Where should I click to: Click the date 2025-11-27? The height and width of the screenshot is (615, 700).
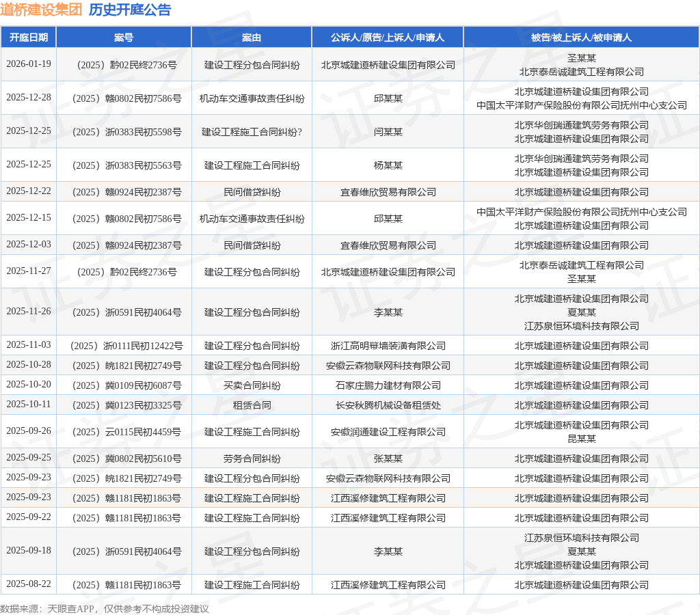pos(29,271)
